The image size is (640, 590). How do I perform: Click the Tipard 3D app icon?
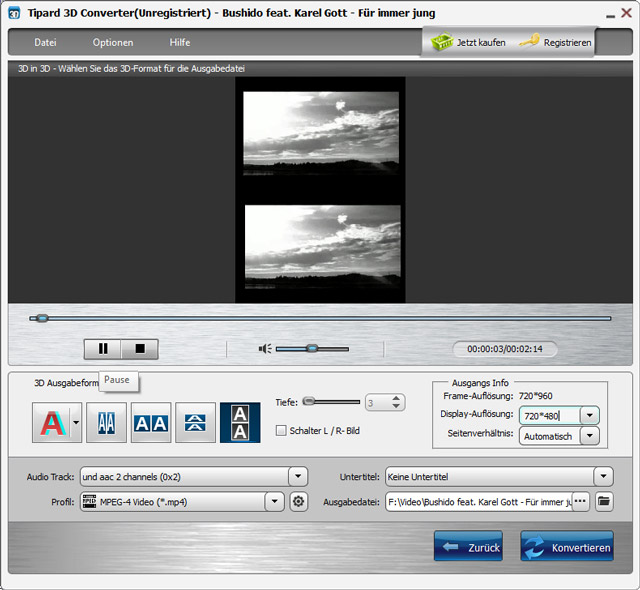coord(14,13)
